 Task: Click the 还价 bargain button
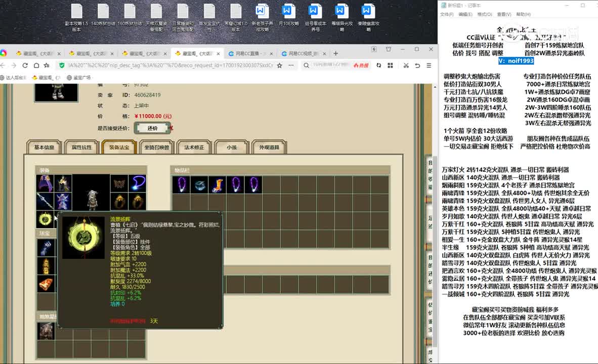pos(152,128)
